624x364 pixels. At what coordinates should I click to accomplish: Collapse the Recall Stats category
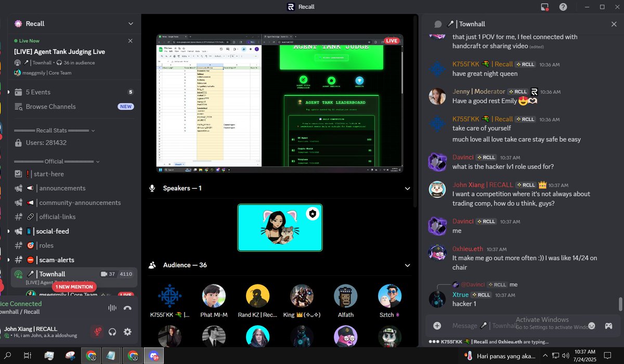click(x=54, y=131)
